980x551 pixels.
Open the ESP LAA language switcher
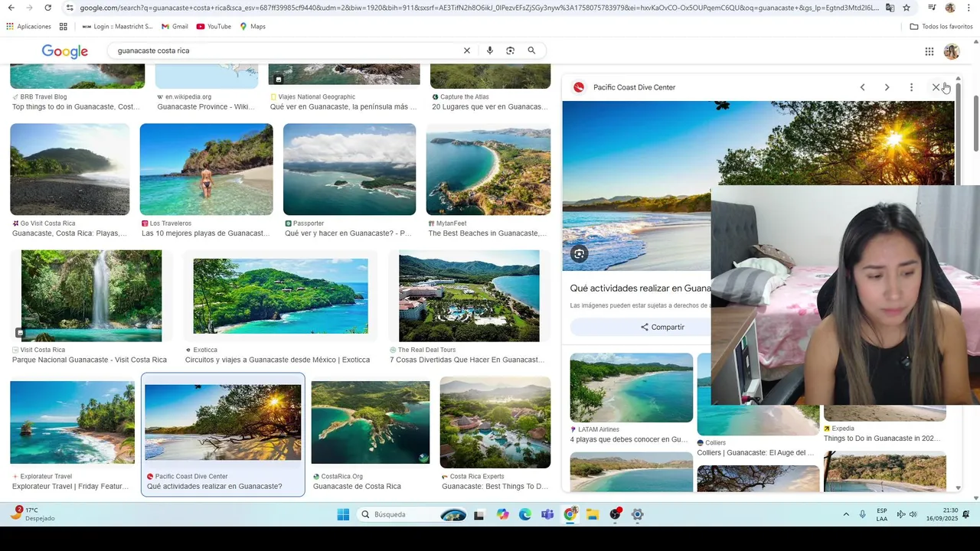(x=882, y=514)
